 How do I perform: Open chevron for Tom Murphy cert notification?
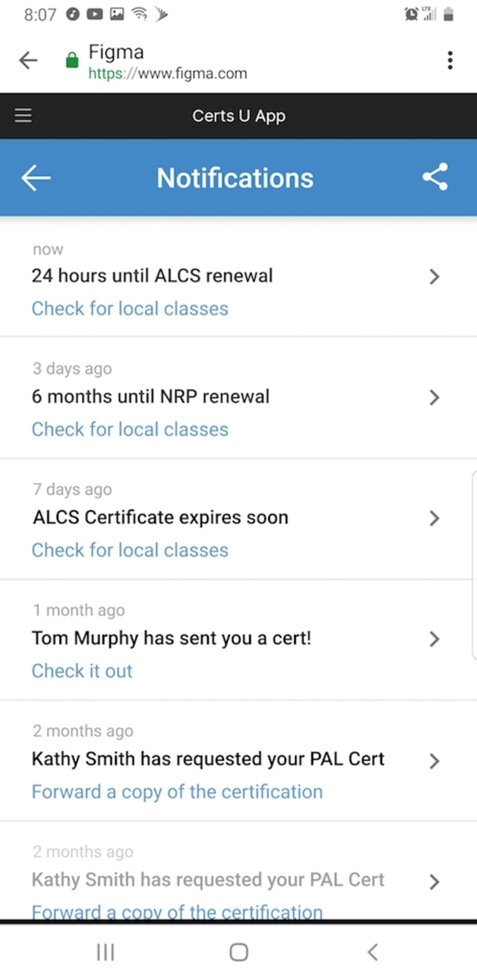434,639
